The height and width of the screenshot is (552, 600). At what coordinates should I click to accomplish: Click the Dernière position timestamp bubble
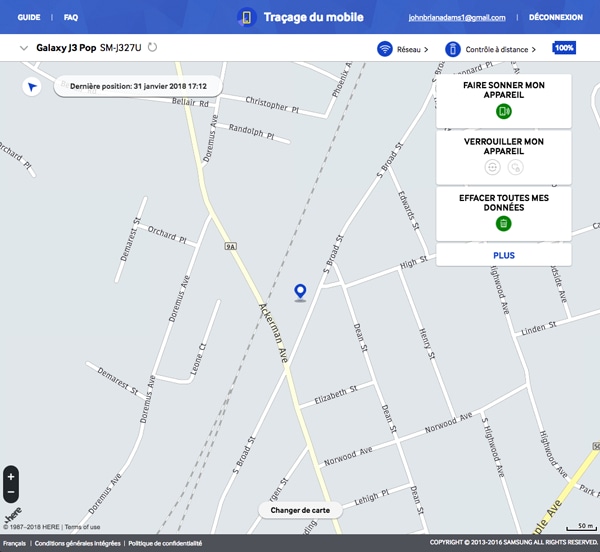(138, 86)
